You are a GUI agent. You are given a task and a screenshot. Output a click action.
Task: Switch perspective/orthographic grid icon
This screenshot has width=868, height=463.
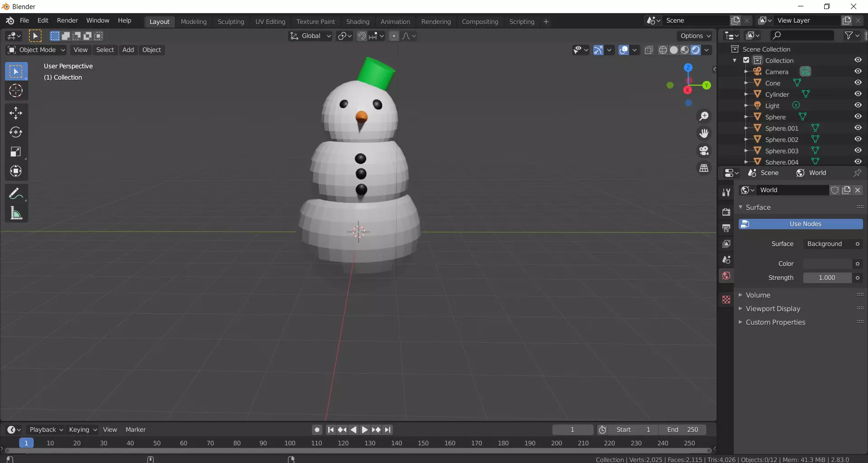pyautogui.click(x=704, y=168)
